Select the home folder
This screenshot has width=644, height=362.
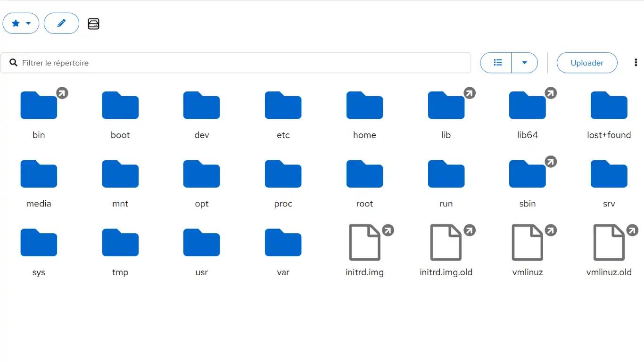364,114
